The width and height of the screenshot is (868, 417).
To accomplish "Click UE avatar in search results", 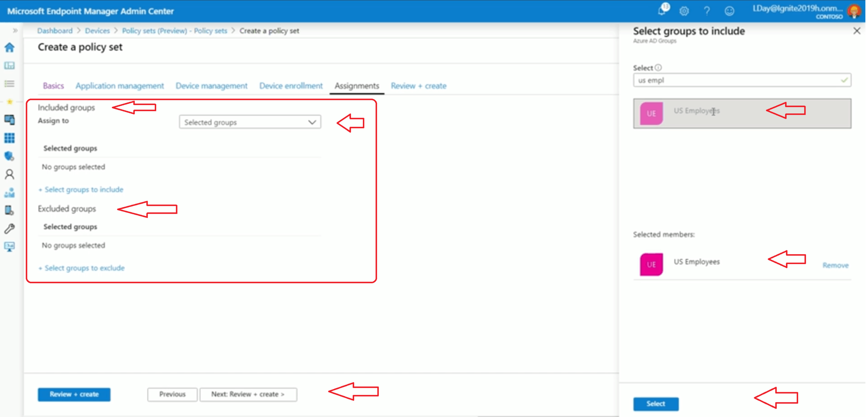I will (x=651, y=113).
